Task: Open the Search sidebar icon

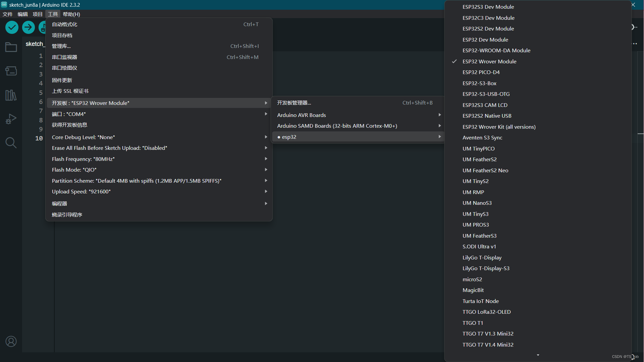Action: 11,143
